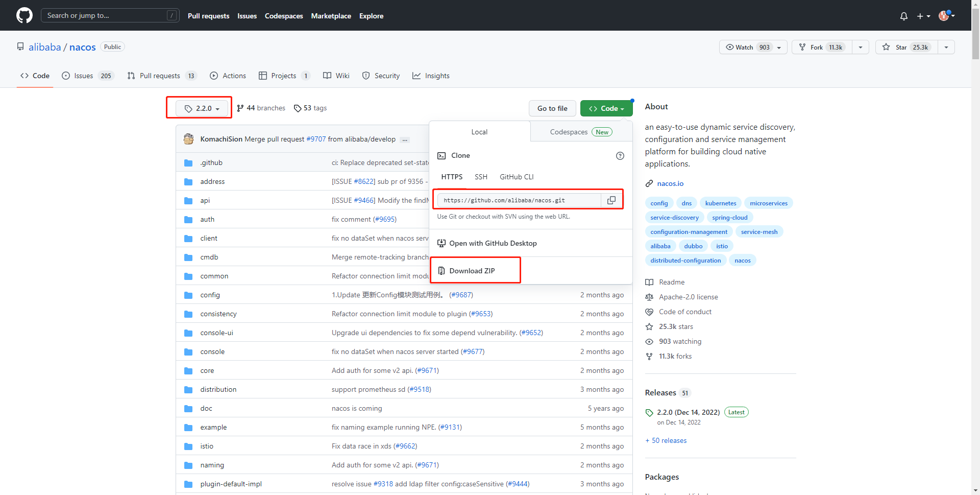Choose Open with GitHub Desktop
This screenshot has width=980, height=495.
pos(487,243)
